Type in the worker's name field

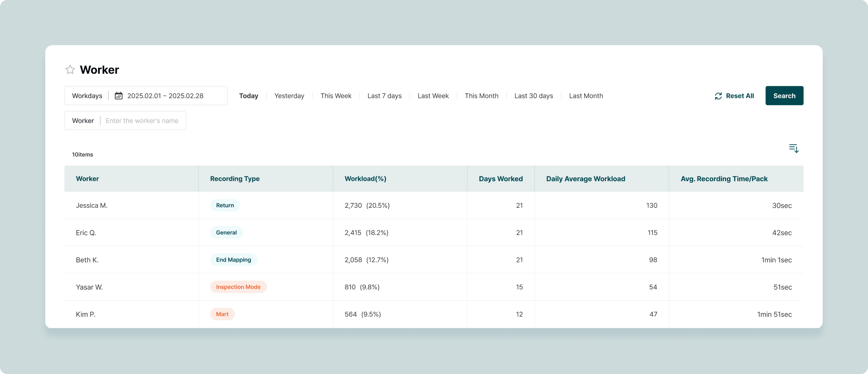(x=142, y=121)
